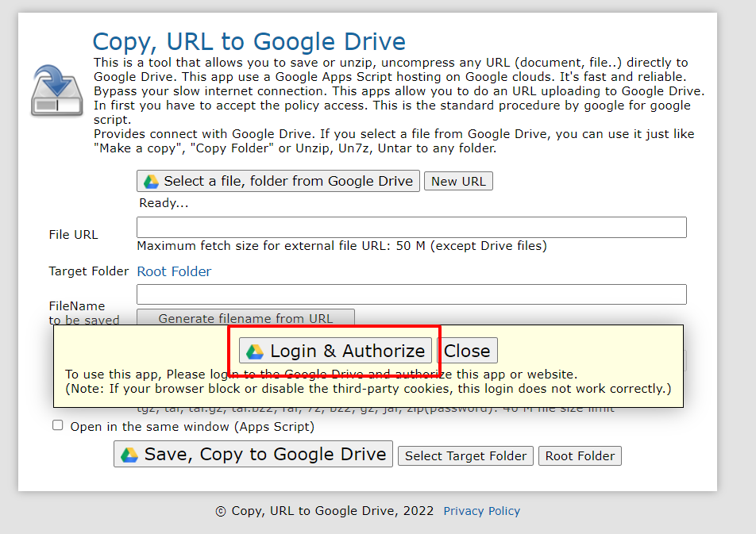The width and height of the screenshot is (756, 534).
Task: Open the Root Folder target link
Action: (174, 271)
